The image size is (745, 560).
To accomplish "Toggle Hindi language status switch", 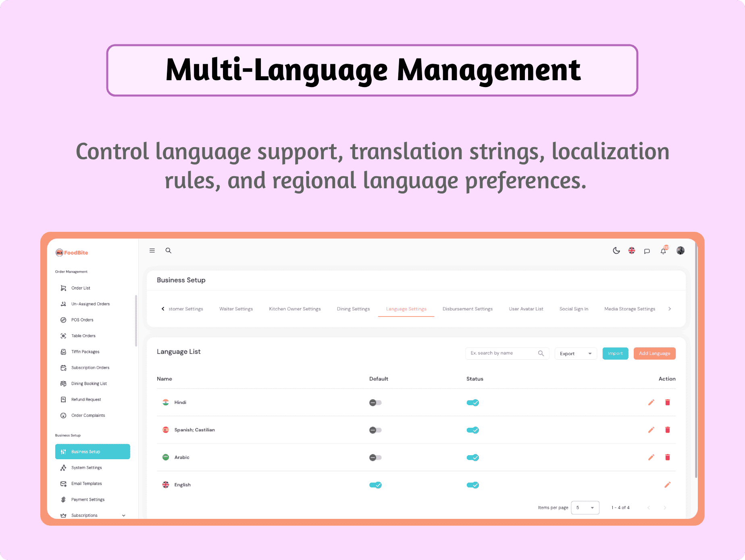I will pyautogui.click(x=472, y=402).
